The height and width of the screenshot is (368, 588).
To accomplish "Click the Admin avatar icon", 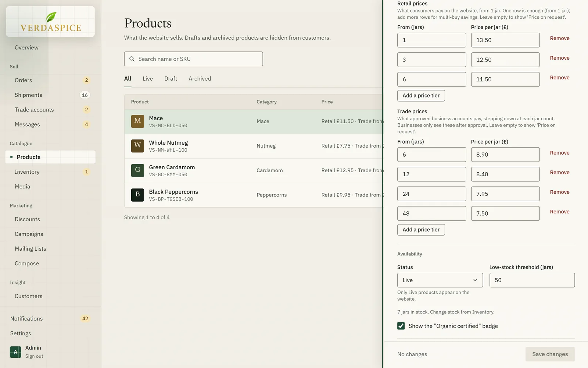I will click(x=15, y=352).
